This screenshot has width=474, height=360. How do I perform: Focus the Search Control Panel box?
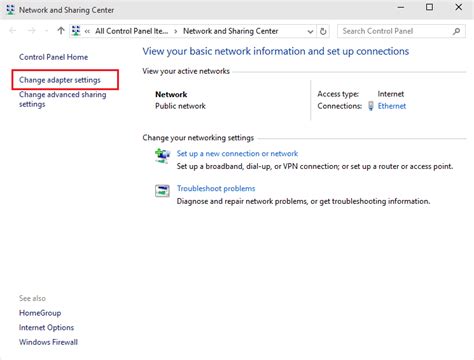[395, 31]
